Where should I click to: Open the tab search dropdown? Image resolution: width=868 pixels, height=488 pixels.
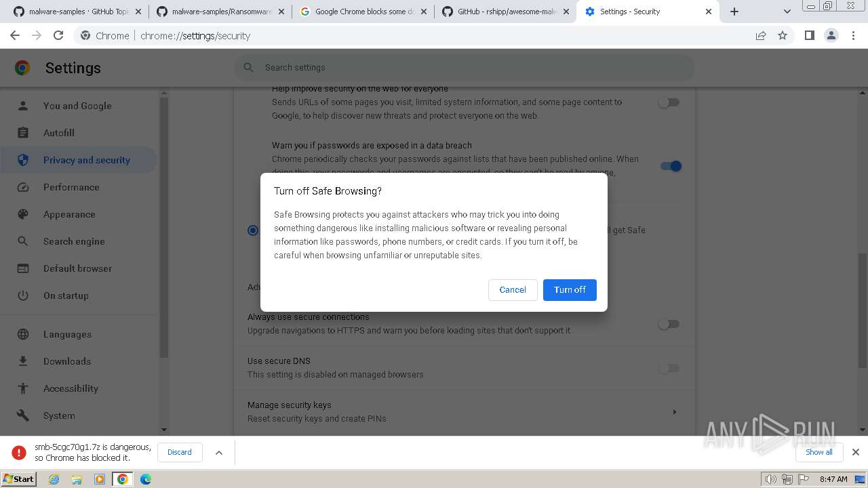point(787,12)
